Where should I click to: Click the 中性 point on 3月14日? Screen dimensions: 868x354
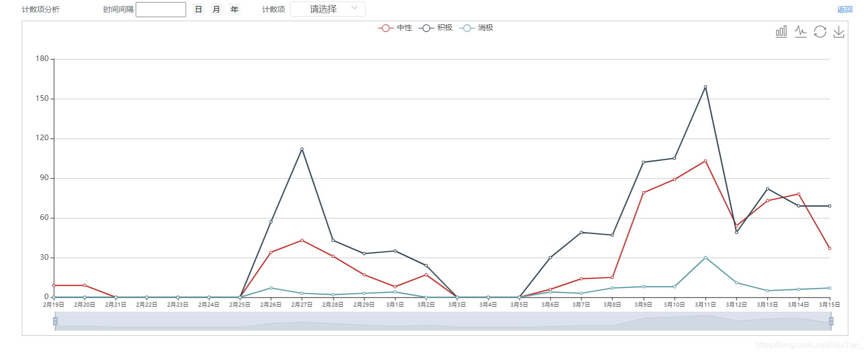[798, 194]
